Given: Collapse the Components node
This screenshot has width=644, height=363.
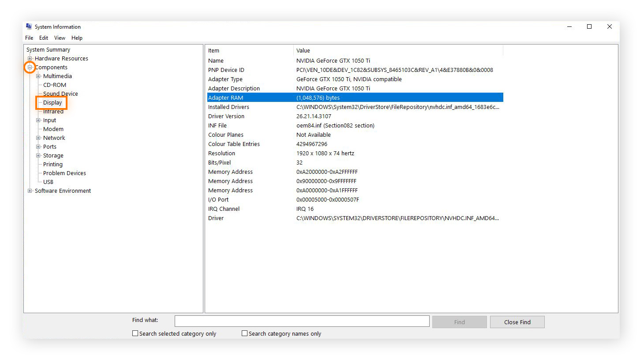Looking at the screenshot, I should [x=30, y=67].
